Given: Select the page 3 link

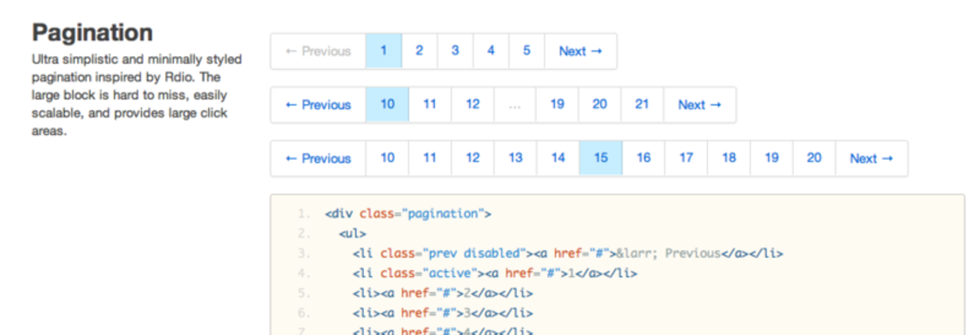Looking at the screenshot, I should (455, 51).
